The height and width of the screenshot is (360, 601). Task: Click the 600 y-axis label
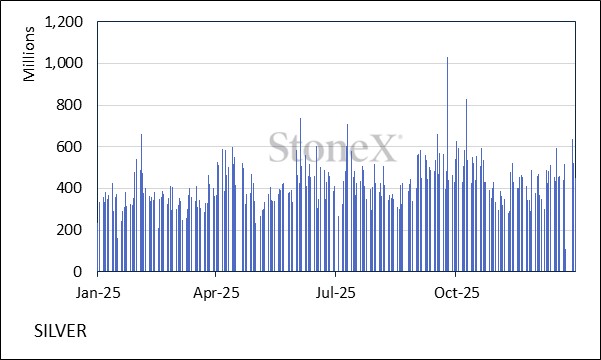pyautogui.click(x=69, y=147)
